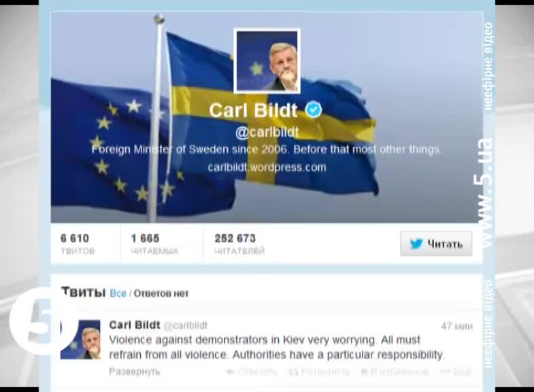Viewport: 534px width, 392px height.
Task: Open the carlbildt.wordpress.com link
Action: (x=267, y=167)
